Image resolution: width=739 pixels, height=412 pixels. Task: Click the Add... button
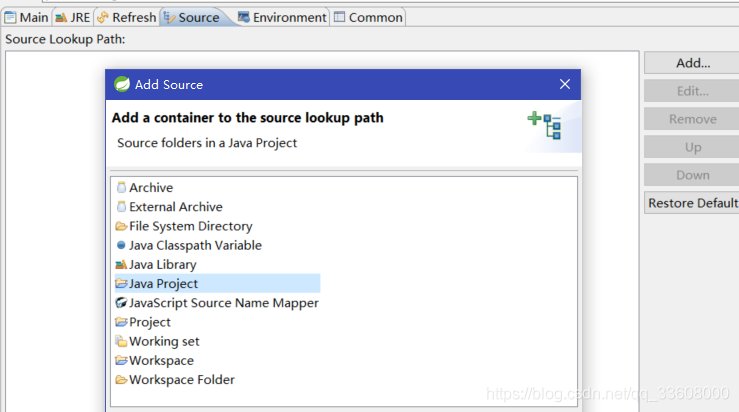click(692, 63)
